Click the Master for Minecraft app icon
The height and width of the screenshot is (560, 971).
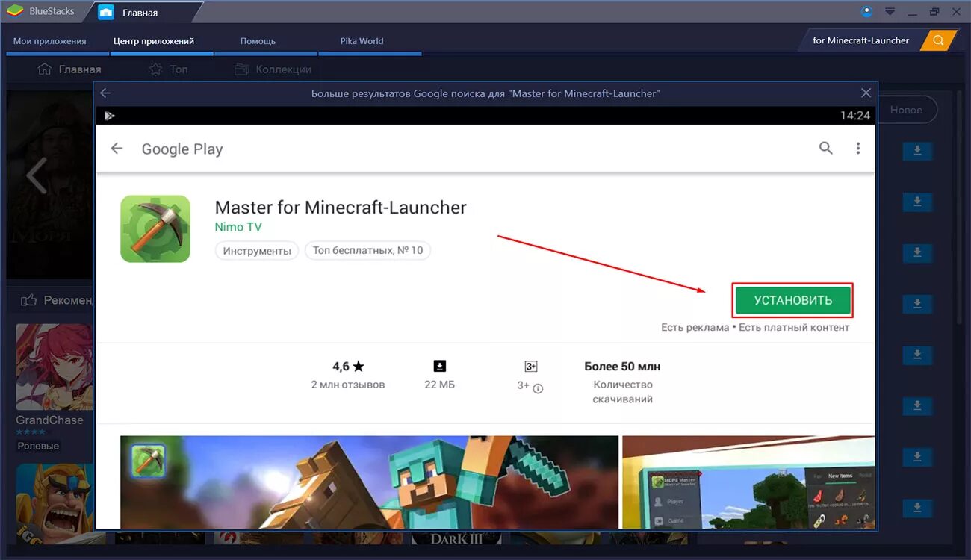click(155, 228)
